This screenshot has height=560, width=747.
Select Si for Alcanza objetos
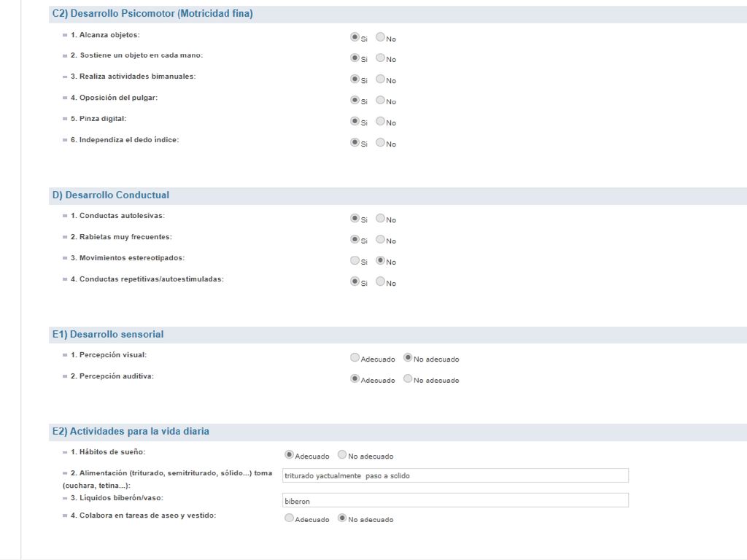click(x=355, y=36)
